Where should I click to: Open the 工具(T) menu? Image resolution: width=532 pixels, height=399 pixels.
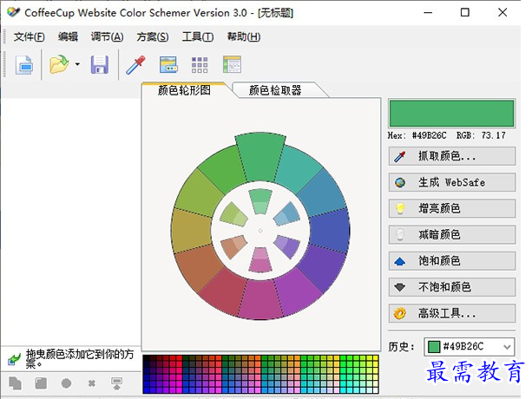click(198, 36)
